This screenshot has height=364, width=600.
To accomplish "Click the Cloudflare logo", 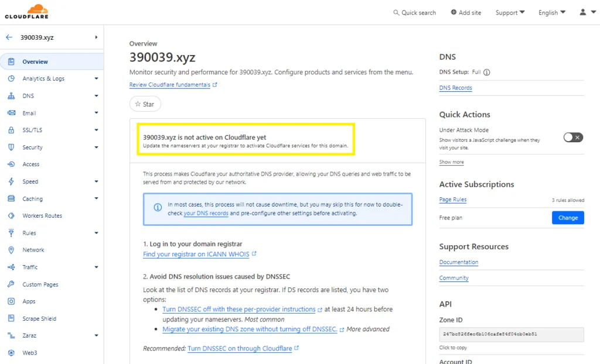I will (27, 12).
